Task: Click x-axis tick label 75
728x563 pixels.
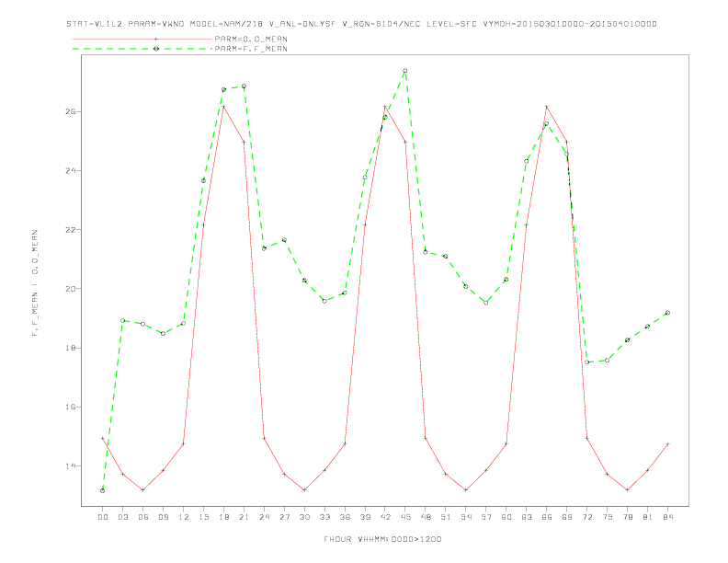Action: pyautogui.click(x=608, y=517)
